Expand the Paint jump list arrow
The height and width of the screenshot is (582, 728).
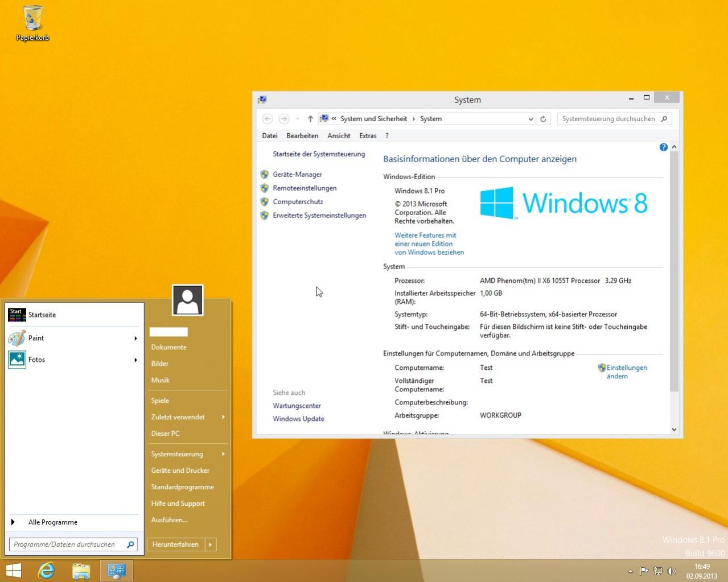tap(135, 339)
